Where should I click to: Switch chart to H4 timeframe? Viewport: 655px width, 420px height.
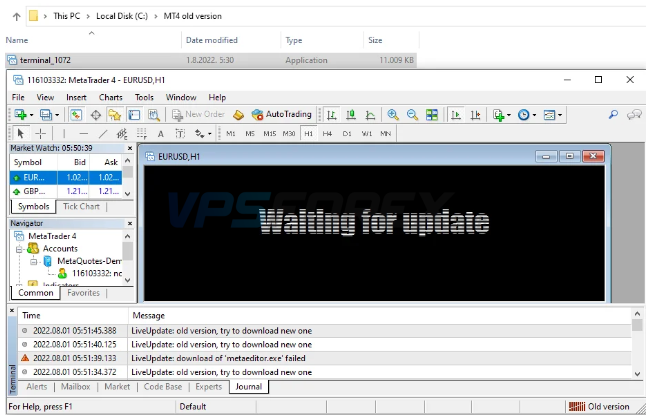pos(327,133)
